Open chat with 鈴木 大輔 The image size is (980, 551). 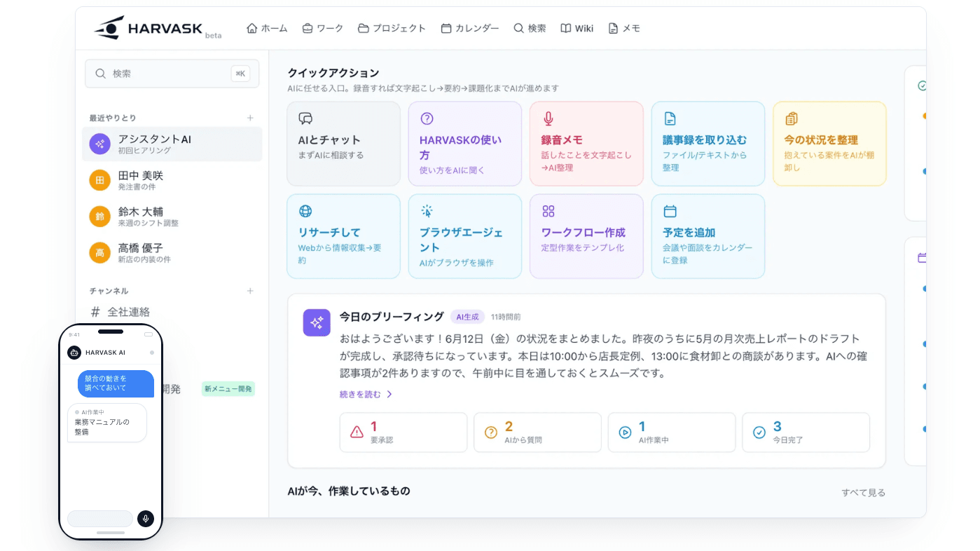coord(172,217)
